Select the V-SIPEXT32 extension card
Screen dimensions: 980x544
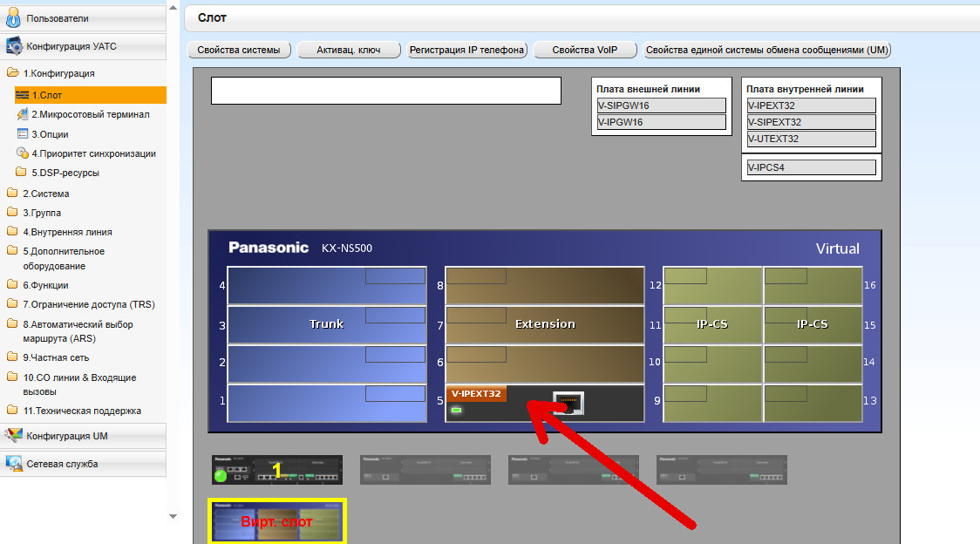click(x=811, y=122)
